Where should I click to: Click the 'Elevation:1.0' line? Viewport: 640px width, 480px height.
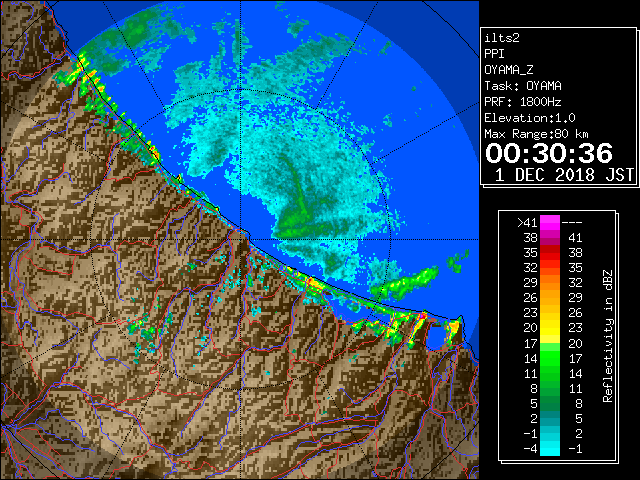tap(530, 118)
